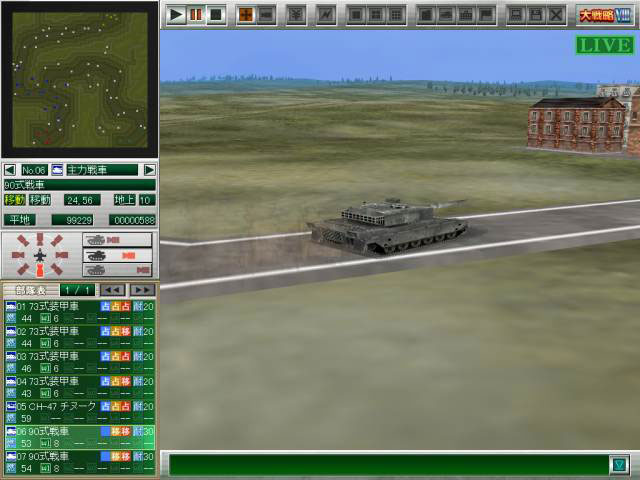Click the 大戦略VIII logo button
The width and height of the screenshot is (640, 480).
point(605,16)
